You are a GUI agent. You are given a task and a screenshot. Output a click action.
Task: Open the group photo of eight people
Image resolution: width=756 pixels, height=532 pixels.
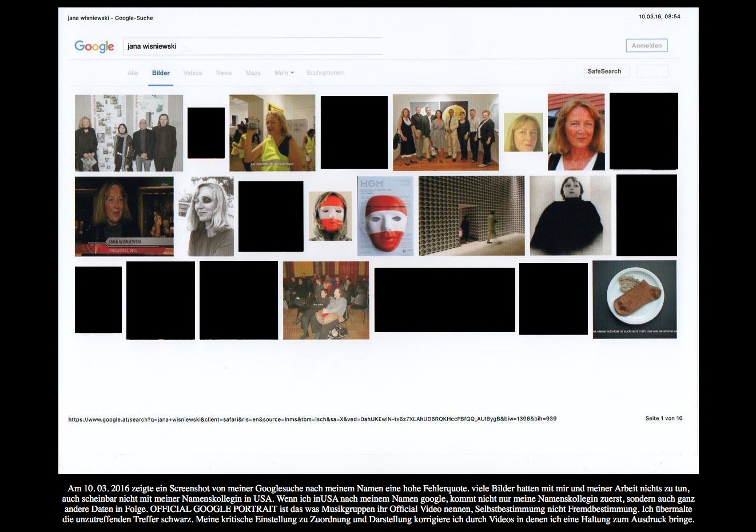445,132
